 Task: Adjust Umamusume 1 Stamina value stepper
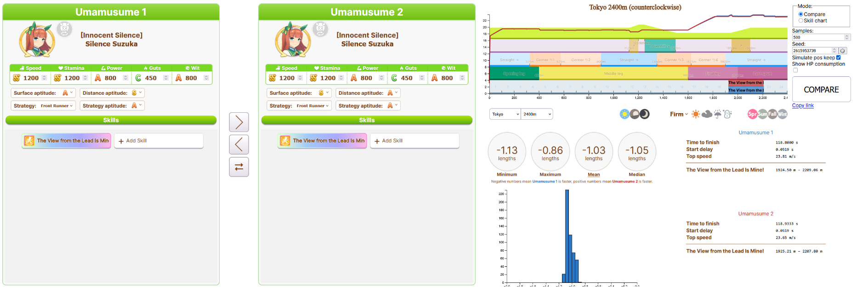[x=85, y=78]
